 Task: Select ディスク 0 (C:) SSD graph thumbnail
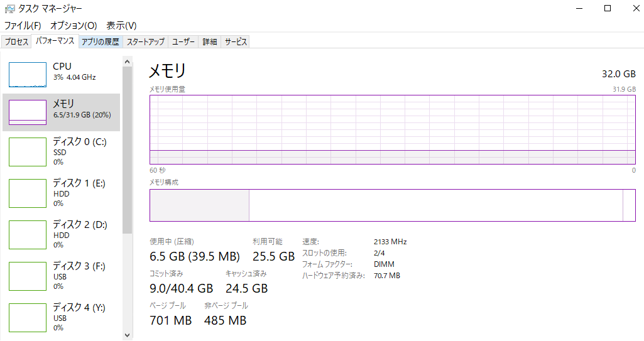point(28,152)
